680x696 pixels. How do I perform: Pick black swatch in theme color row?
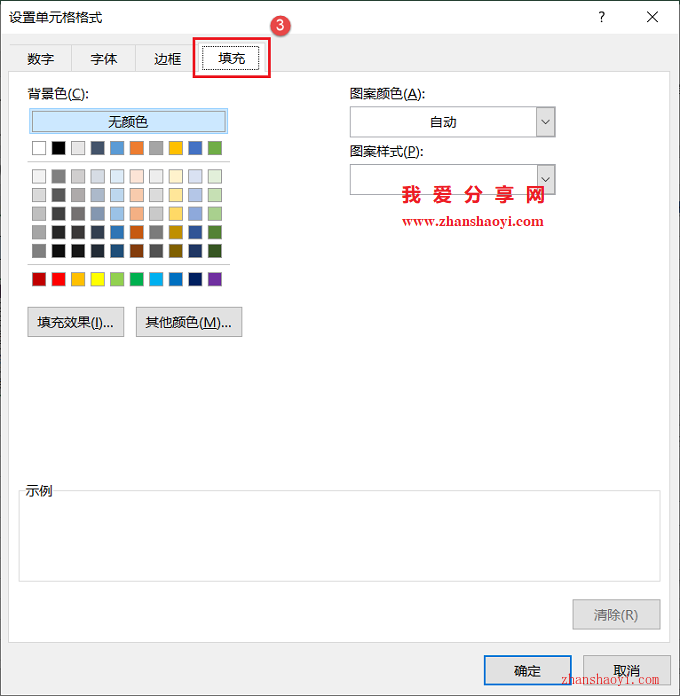tap(59, 148)
